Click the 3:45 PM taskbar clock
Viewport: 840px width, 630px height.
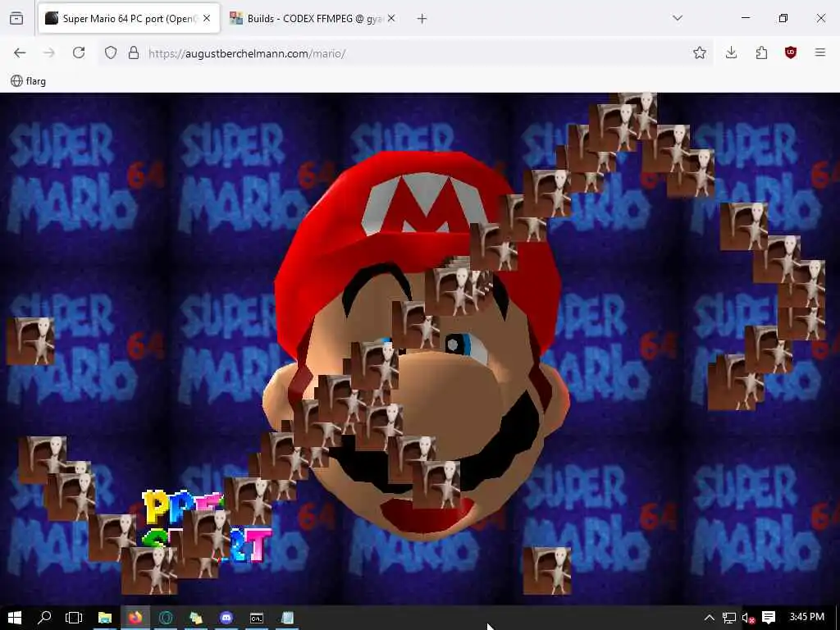click(807, 617)
